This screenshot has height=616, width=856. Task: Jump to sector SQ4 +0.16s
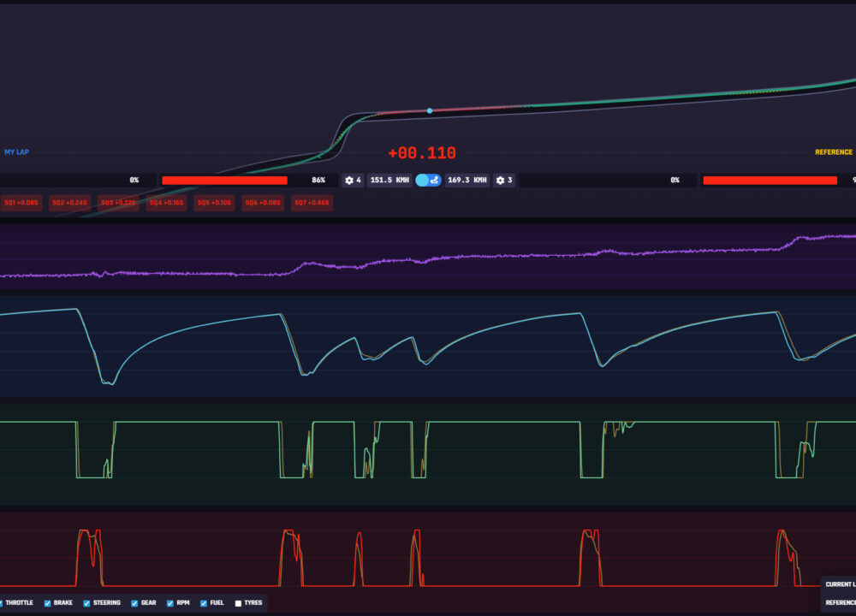pos(166,203)
